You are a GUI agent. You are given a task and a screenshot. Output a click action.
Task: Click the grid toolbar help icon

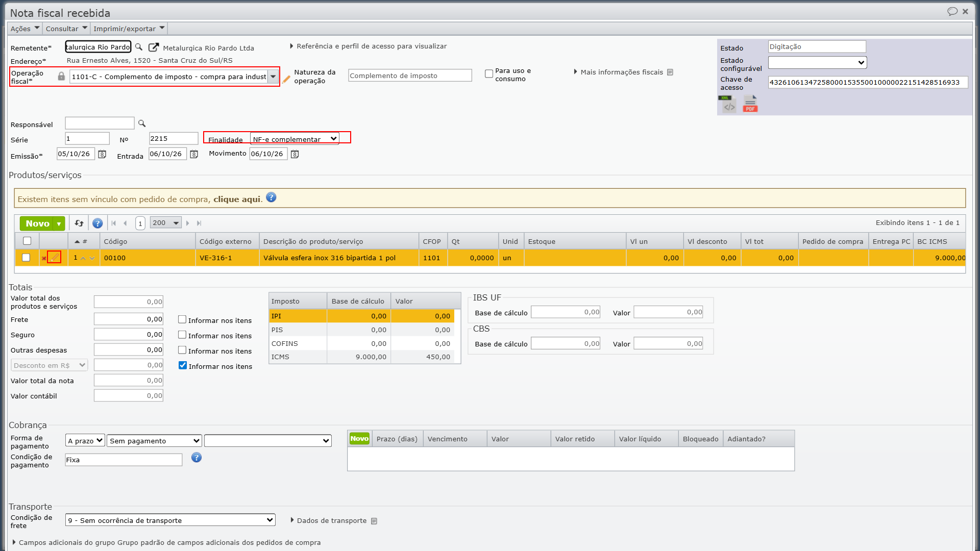[97, 223]
